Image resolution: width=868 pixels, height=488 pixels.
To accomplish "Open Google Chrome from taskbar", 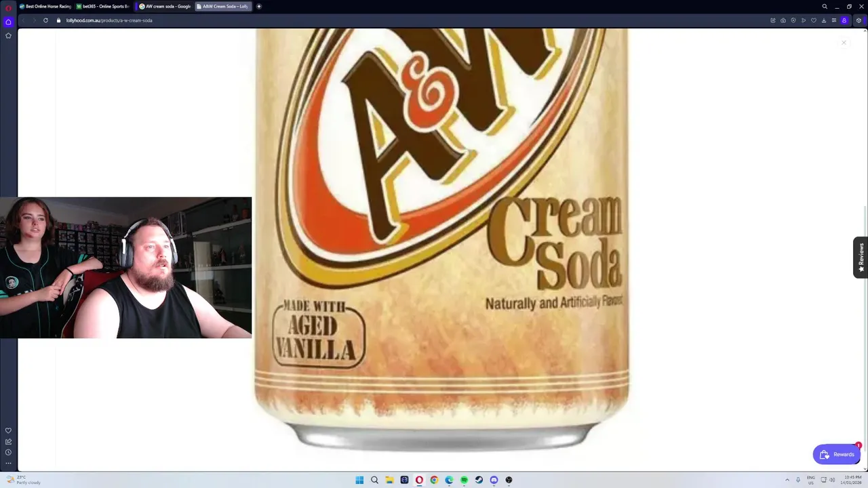I will 434,480.
